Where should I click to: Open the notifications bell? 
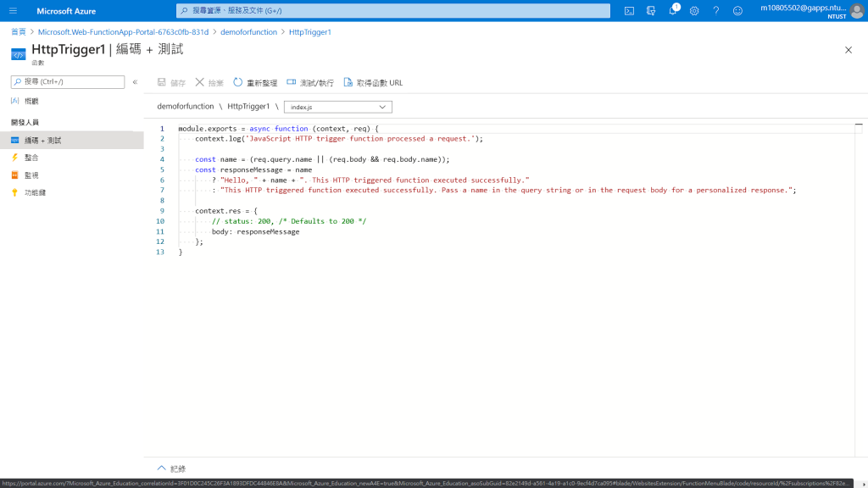[672, 10]
